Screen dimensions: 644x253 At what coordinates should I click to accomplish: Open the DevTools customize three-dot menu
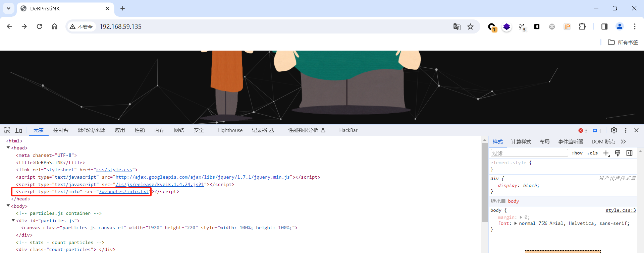[x=626, y=130]
